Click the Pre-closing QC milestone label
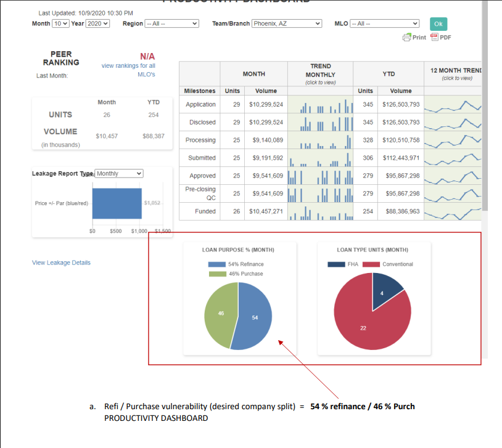Image resolution: width=502 pixels, height=448 pixels. (200, 193)
